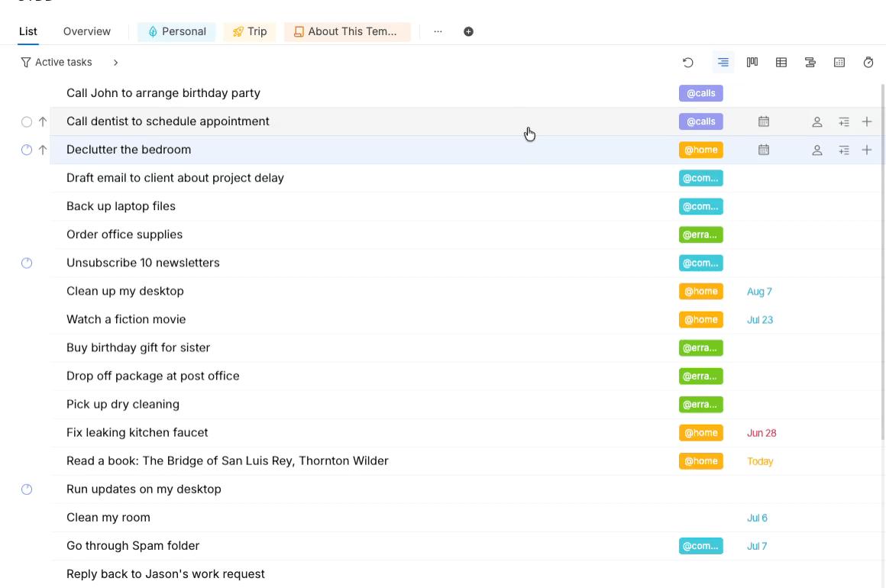The height and width of the screenshot is (588, 886).
Task: Open task Read a book: The Bridge of San Luis Rey
Action: point(227,461)
